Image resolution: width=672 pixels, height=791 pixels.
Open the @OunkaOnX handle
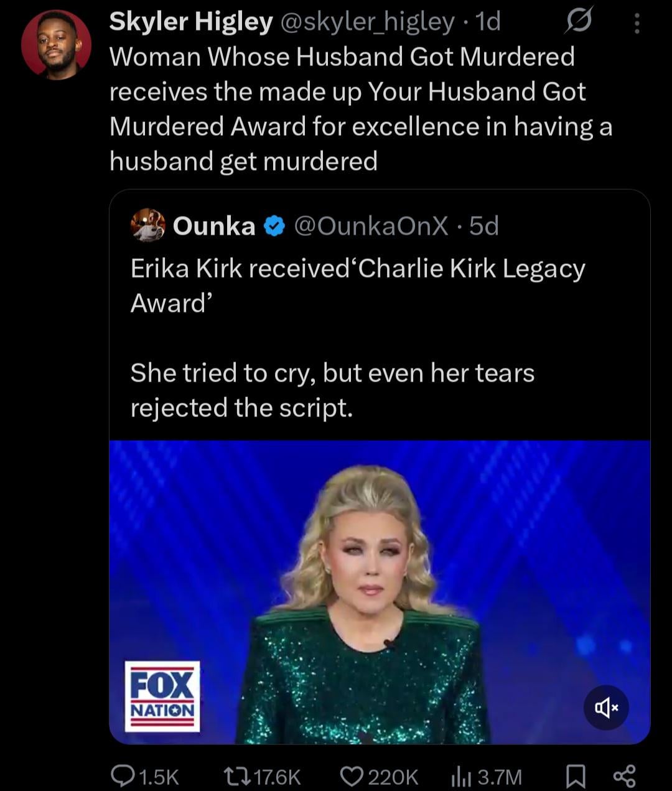(370, 227)
